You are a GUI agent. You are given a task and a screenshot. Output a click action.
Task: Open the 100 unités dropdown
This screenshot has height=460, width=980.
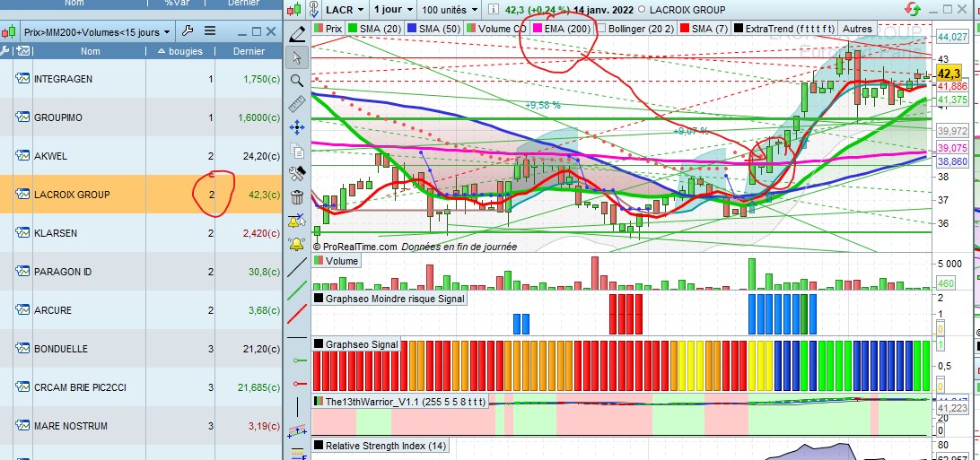[x=450, y=10]
